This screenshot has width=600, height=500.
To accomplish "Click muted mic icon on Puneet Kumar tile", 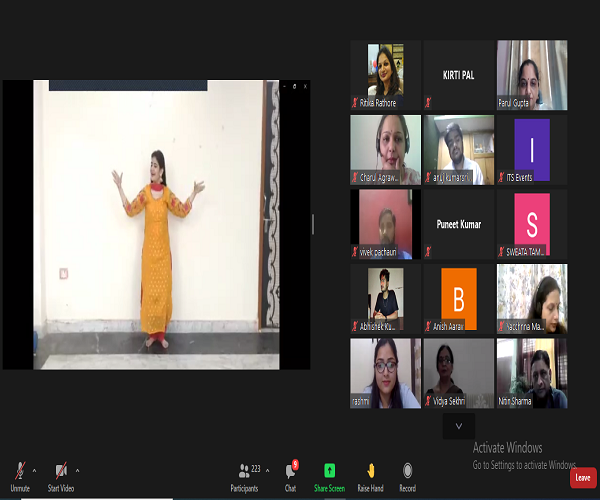I will click(x=428, y=252).
